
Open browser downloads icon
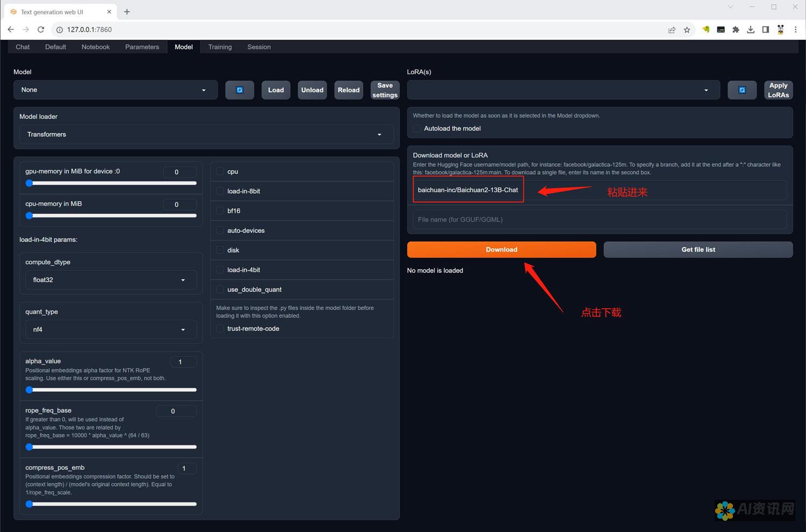(x=751, y=30)
